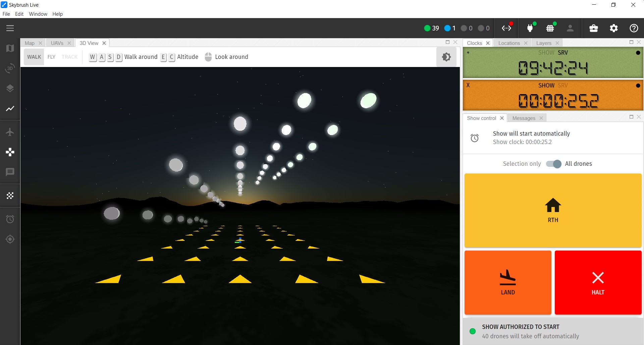Maximize the 3D View panel
Screen dimensions: 644x345
click(447, 42)
